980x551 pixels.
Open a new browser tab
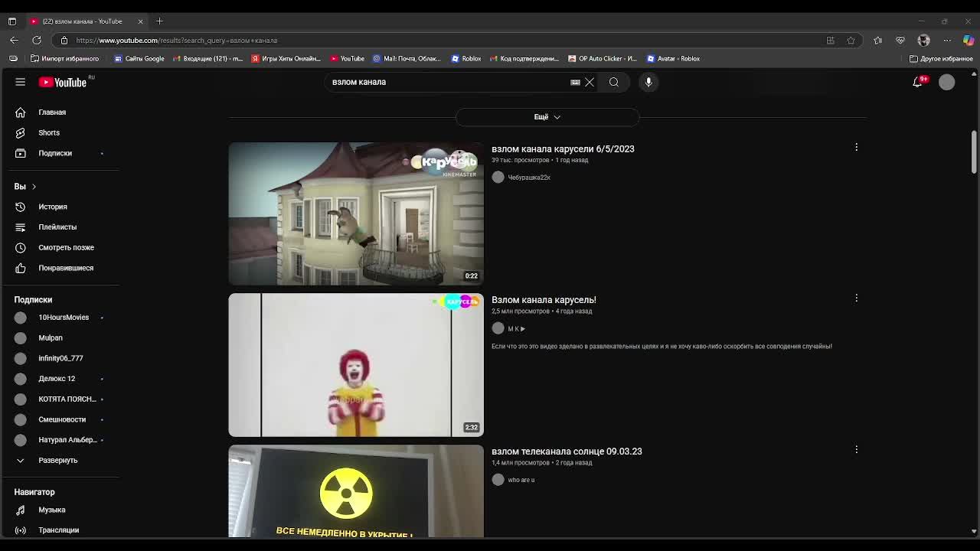pos(159,21)
